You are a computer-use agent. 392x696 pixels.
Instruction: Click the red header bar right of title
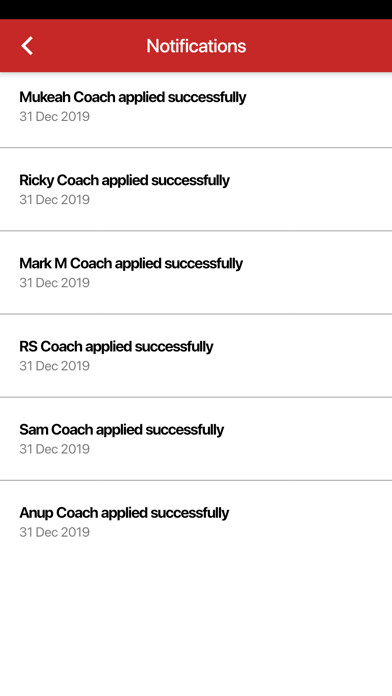[320, 46]
